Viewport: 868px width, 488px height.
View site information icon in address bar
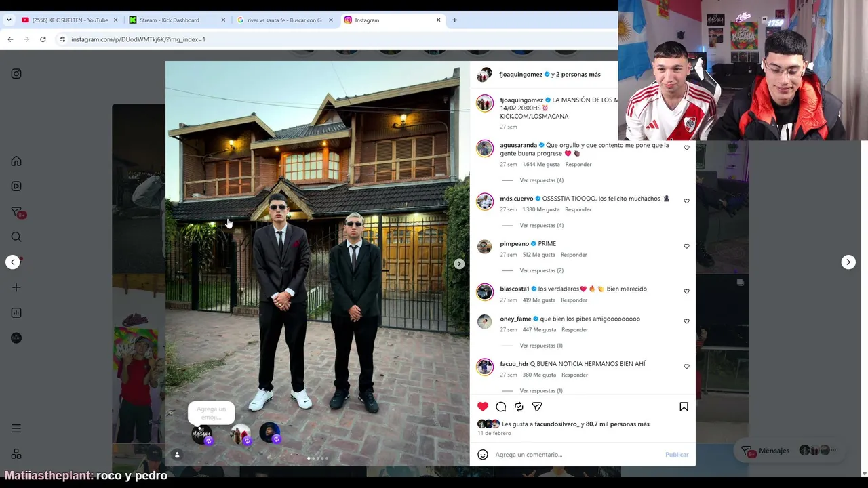coord(62,39)
